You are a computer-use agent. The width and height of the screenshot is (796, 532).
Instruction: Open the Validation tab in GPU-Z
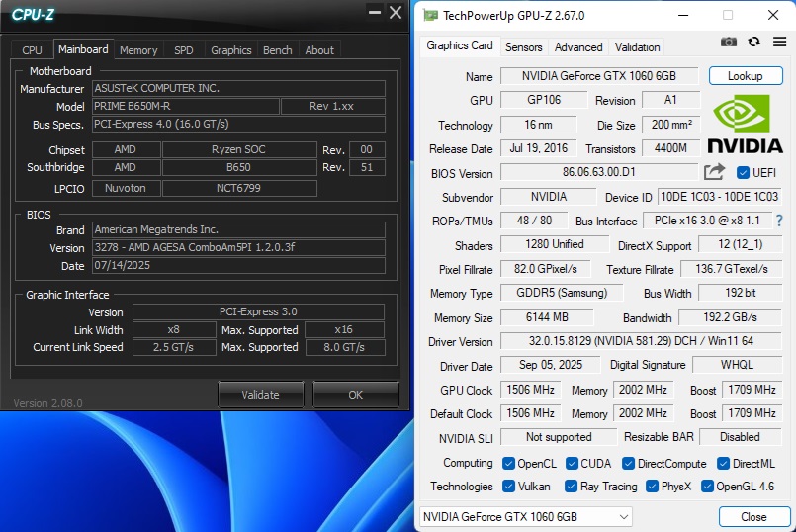pyautogui.click(x=637, y=47)
